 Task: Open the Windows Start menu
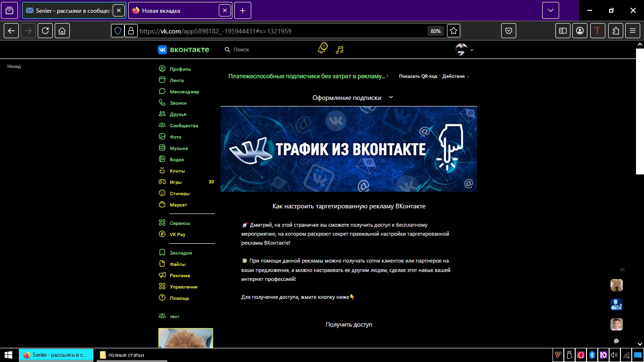pyautogui.click(x=8, y=354)
